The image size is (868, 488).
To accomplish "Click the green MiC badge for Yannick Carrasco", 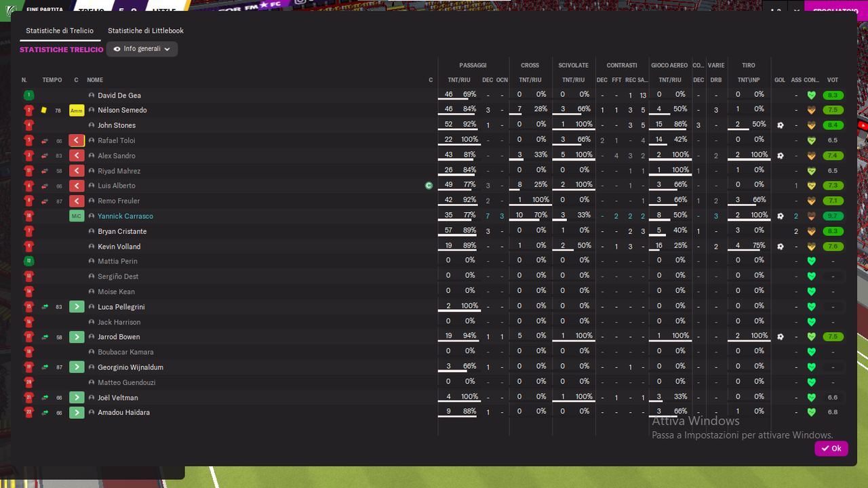I will click(x=77, y=216).
